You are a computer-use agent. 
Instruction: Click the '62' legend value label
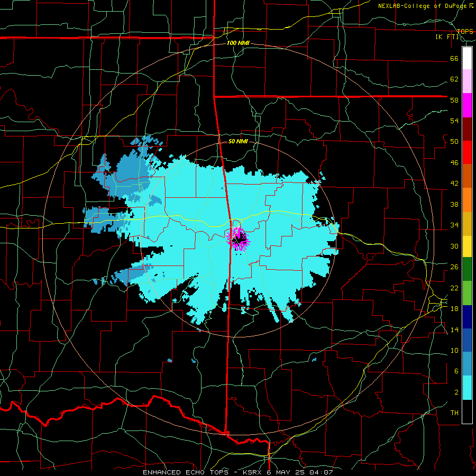click(x=454, y=79)
